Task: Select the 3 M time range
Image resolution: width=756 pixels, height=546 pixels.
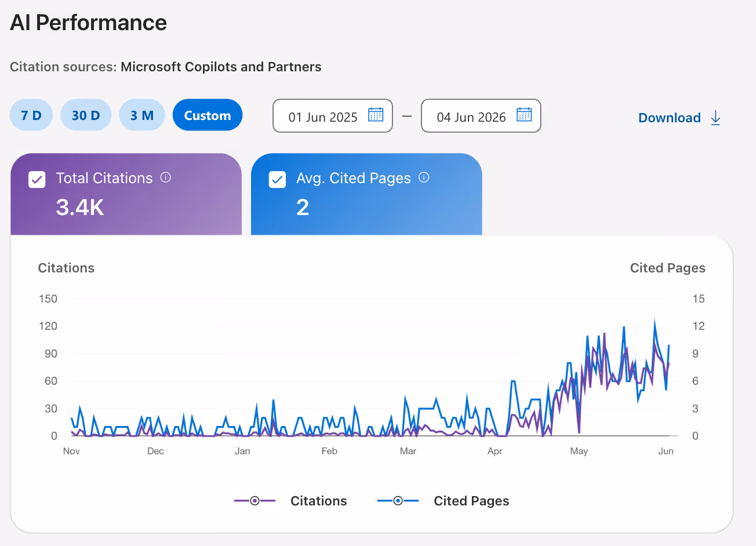Action: (x=142, y=115)
